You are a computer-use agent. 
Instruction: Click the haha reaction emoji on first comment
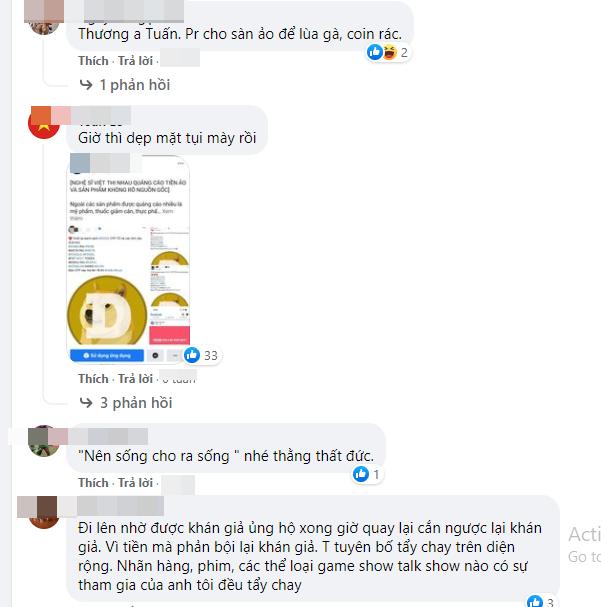[390, 52]
